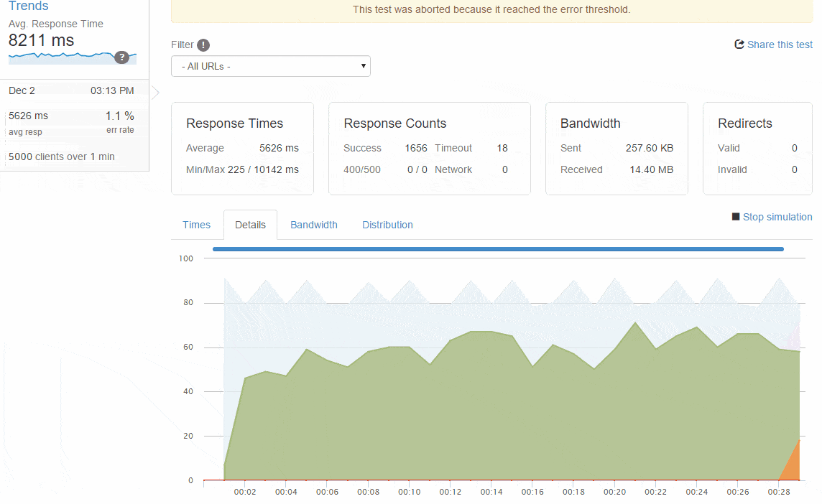Click the Bandwidth card heading

591,123
